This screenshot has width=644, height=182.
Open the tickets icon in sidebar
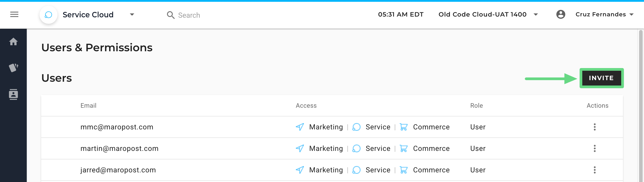pos(13,68)
